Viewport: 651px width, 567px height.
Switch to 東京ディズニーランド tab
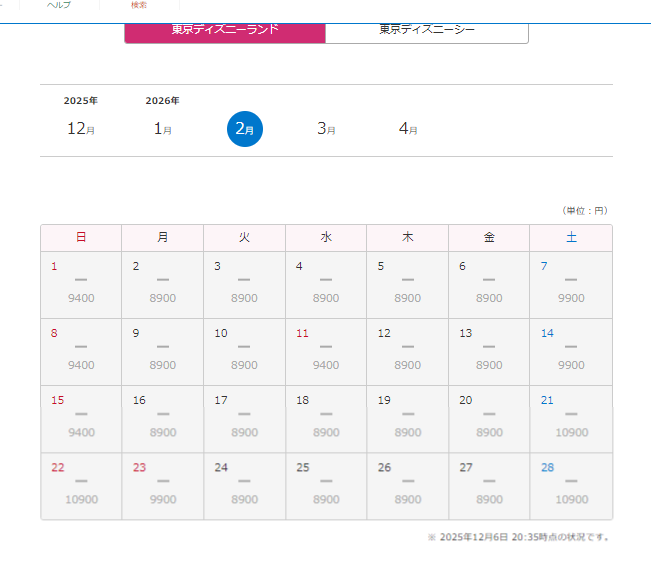[x=225, y=33]
